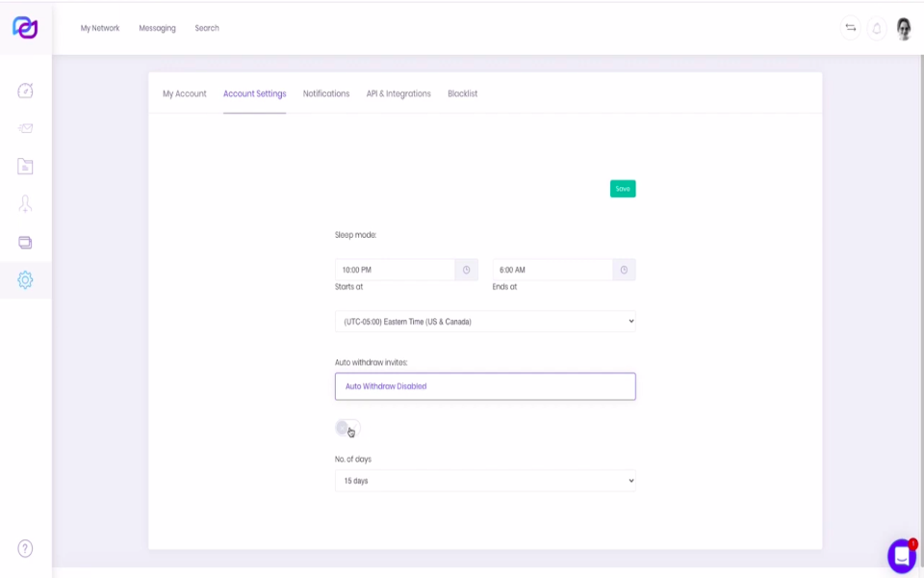Open Search in top navigation

click(x=207, y=28)
